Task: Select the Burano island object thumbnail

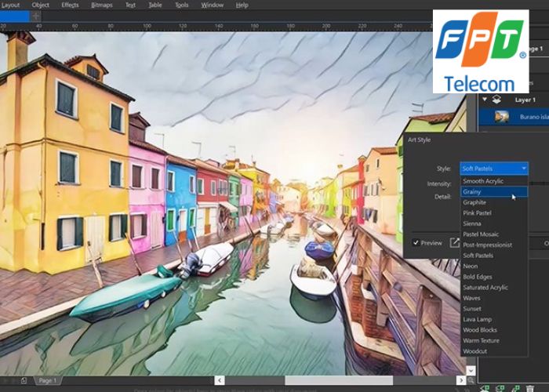Action: (x=501, y=117)
